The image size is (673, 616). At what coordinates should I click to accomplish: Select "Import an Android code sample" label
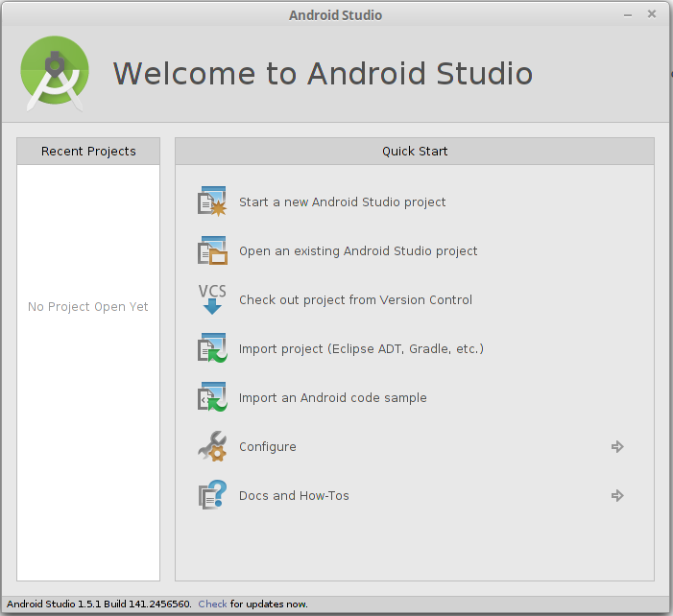tap(332, 398)
